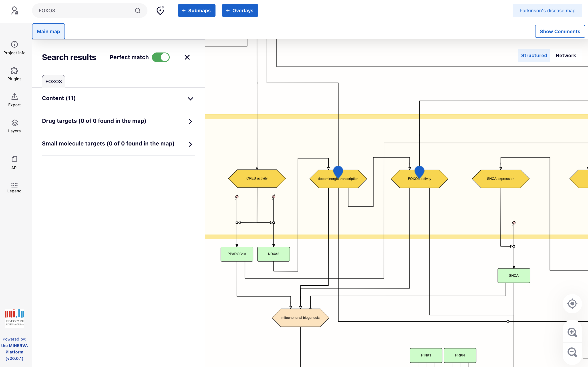Image resolution: width=588 pixels, height=367 pixels.
Task: Select the FOXO3 search result tab
Action: (53, 81)
